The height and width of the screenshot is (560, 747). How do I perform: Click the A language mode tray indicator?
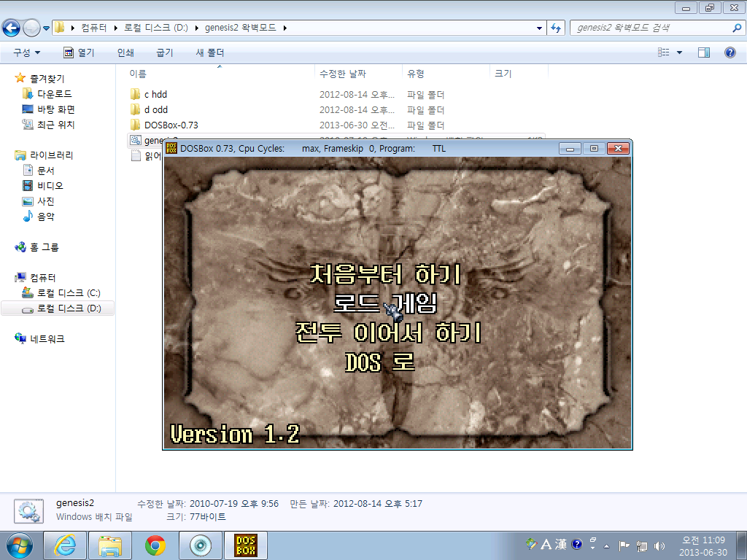(x=546, y=544)
